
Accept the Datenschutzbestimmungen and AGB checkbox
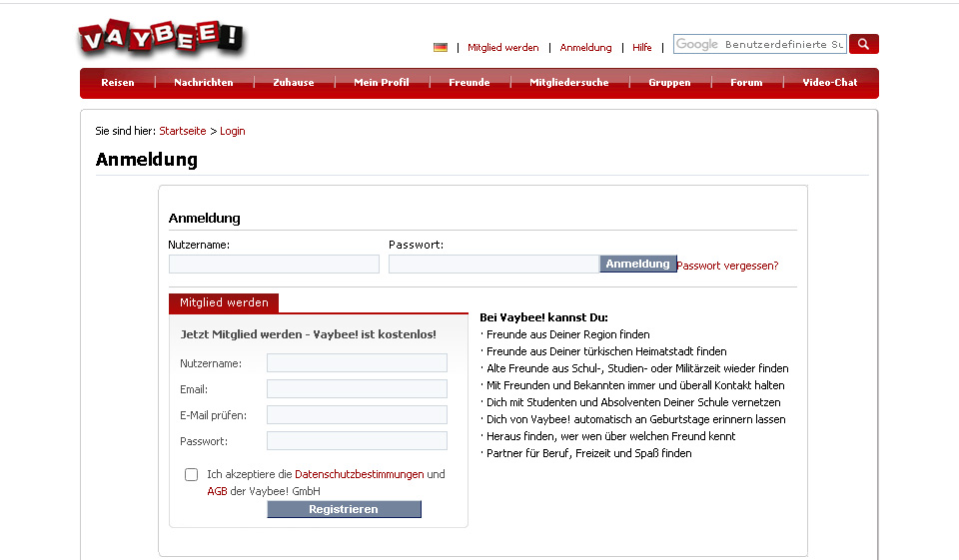[192, 474]
